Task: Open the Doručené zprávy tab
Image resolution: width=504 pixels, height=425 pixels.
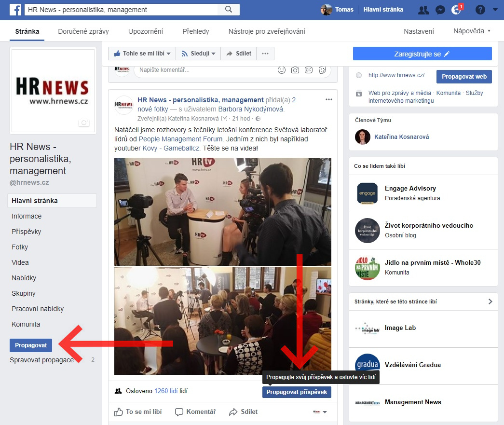Action: click(83, 31)
